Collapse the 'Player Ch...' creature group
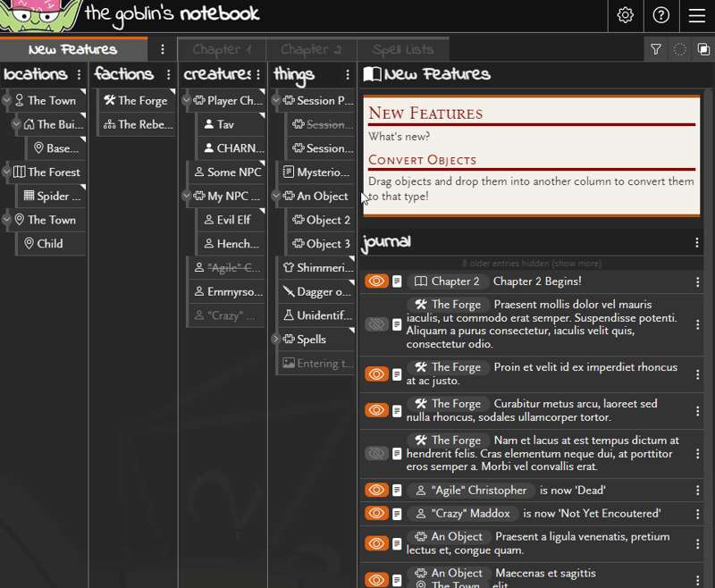 pos(186,100)
